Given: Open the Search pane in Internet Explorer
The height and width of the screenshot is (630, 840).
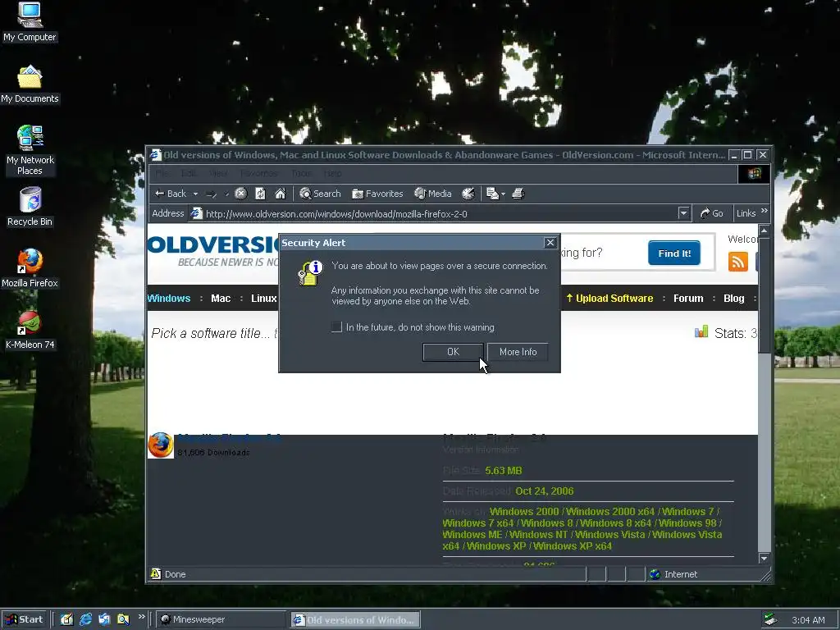Looking at the screenshot, I should [x=321, y=194].
